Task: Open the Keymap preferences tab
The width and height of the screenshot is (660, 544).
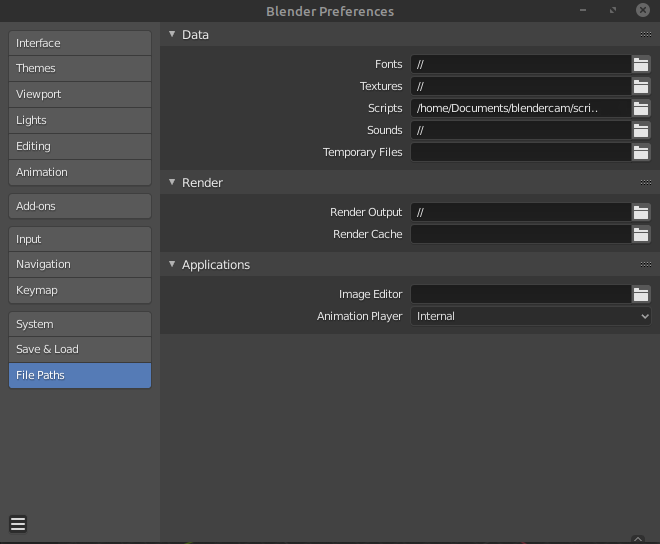Action: click(x=80, y=291)
